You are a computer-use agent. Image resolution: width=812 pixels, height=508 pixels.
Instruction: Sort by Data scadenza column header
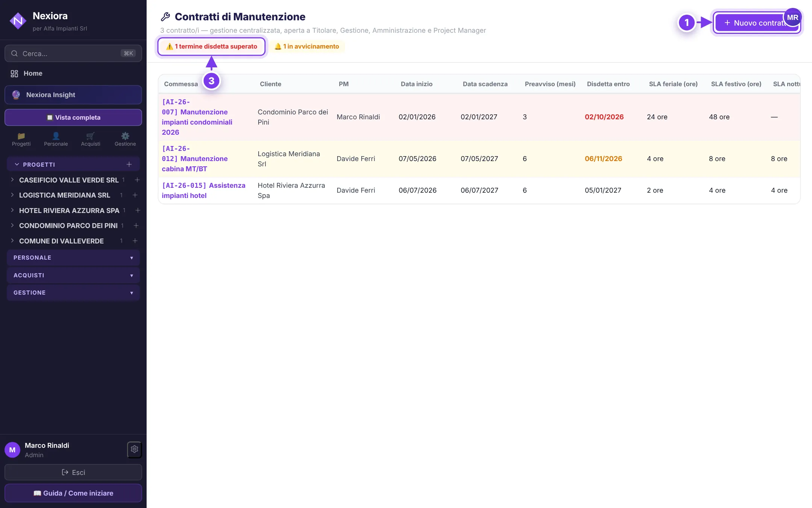pos(485,84)
